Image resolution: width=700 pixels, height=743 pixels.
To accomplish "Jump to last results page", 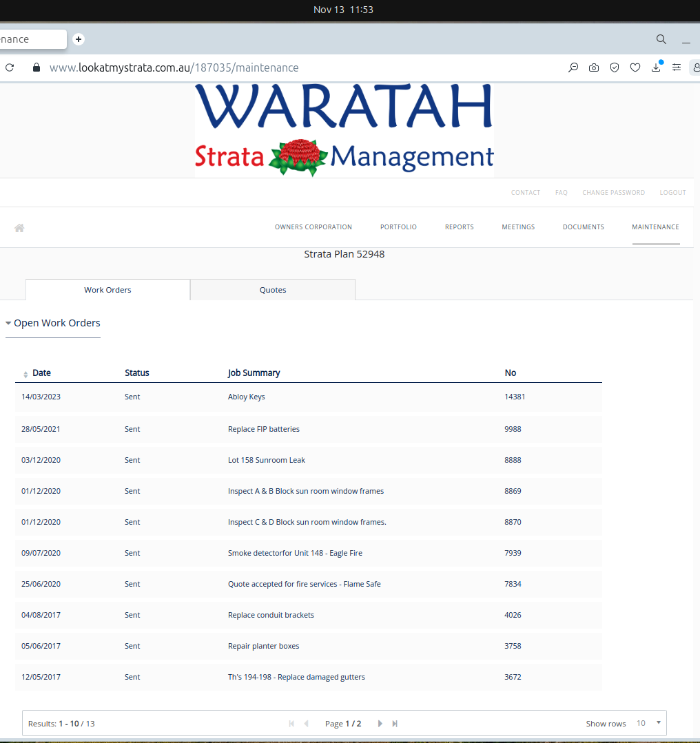I will click(x=395, y=724).
